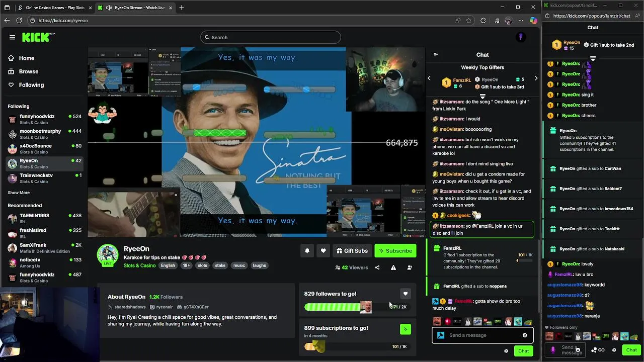Open x40ozBounce channel in Following list
This screenshot has height=362, width=644.
coord(44,149)
